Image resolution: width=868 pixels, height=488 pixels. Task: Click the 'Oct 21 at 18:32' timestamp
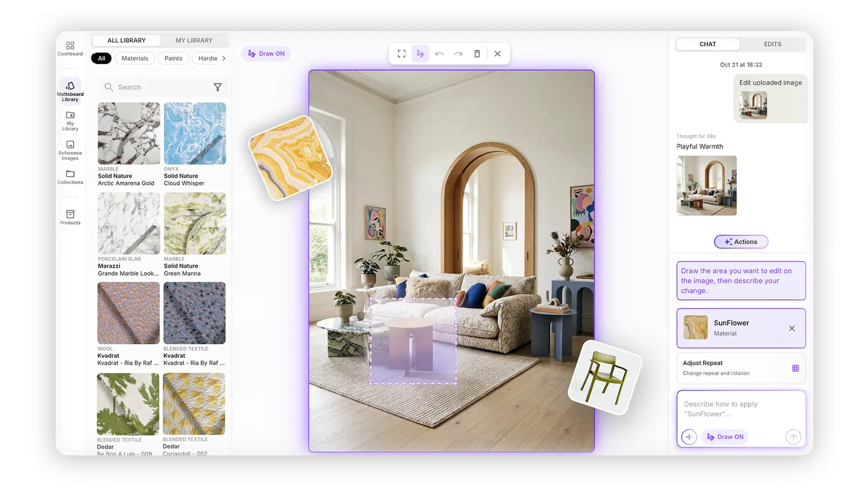741,65
